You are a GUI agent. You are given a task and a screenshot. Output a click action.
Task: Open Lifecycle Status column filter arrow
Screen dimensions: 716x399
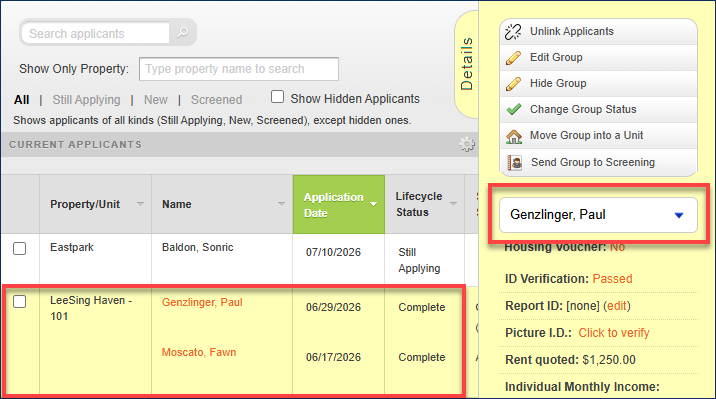[x=453, y=204]
